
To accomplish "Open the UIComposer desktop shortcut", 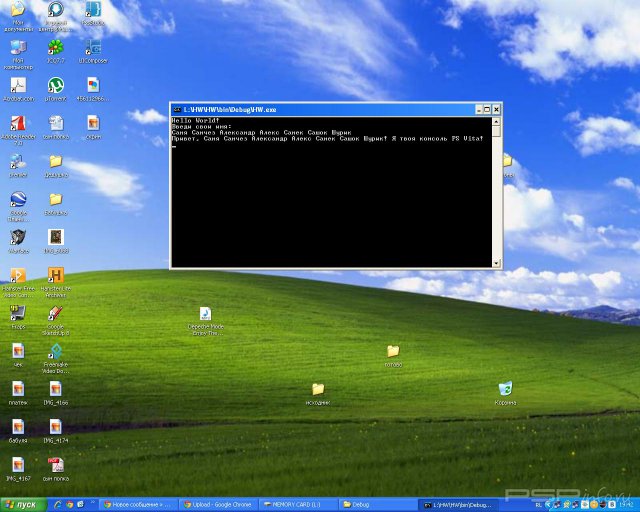I will point(93,47).
